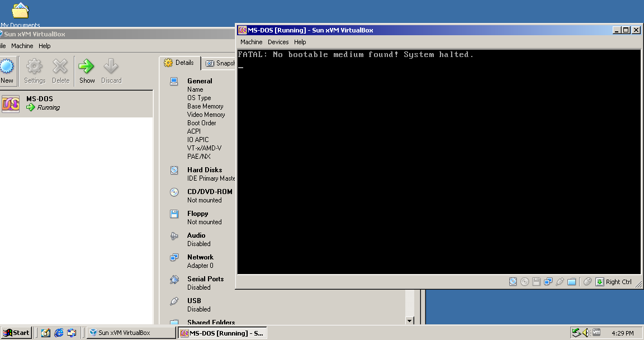Click floppy indicator icon in VM status bar
Viewport: 644px width, 340px height.
[536, 282]
